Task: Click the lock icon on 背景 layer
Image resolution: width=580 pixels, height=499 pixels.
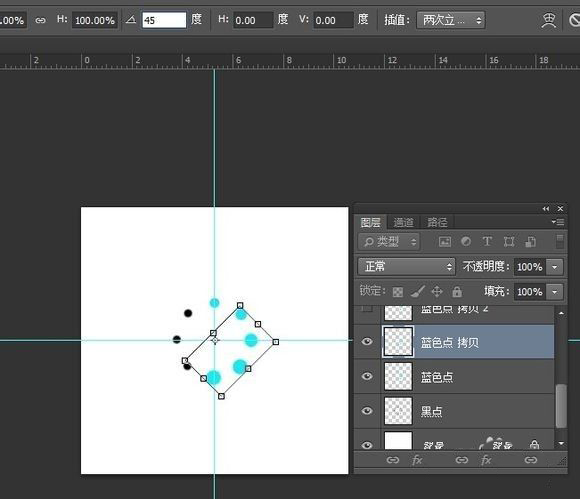Action: pyautogui.click(x=534, y=444)
